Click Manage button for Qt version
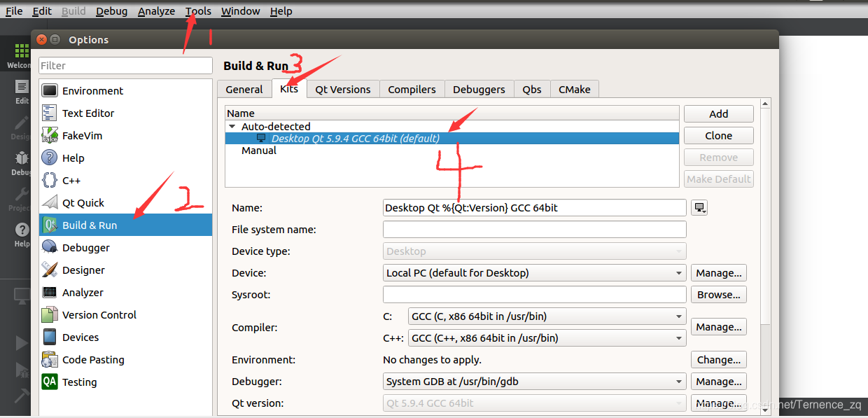Screen dimensions: 868x418 tap(719, 403)
